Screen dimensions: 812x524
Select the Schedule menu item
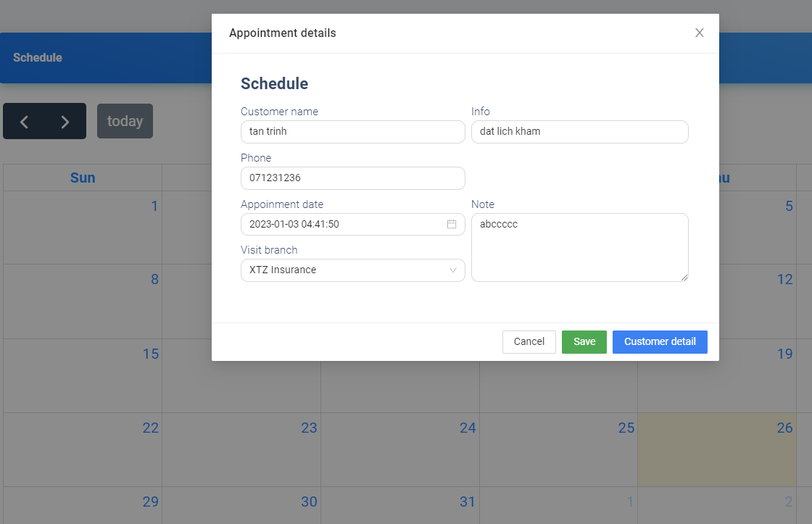[x=37, y=57]
